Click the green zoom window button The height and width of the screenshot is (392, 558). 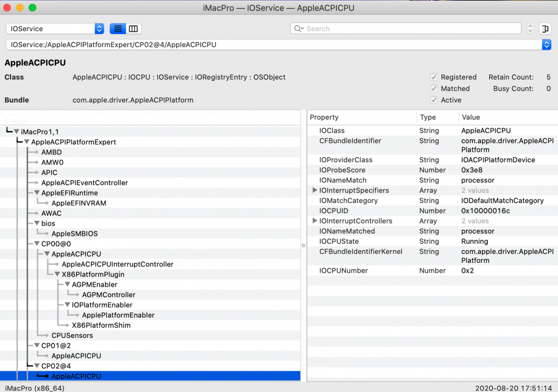pos(32,7)
